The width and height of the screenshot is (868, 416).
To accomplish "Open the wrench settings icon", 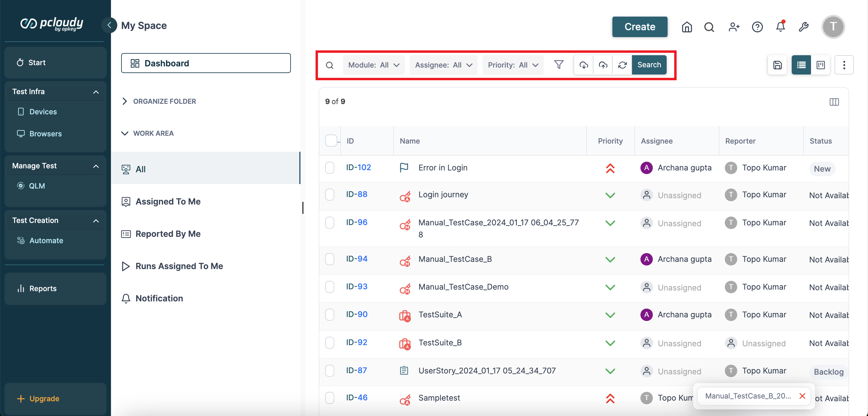I will (x=804, y=27).
